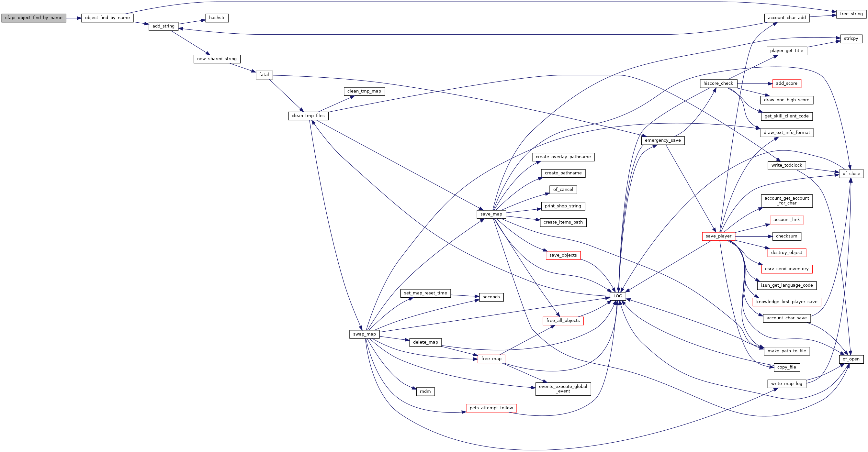Select the player_get_title node

[x=787, y=51]
